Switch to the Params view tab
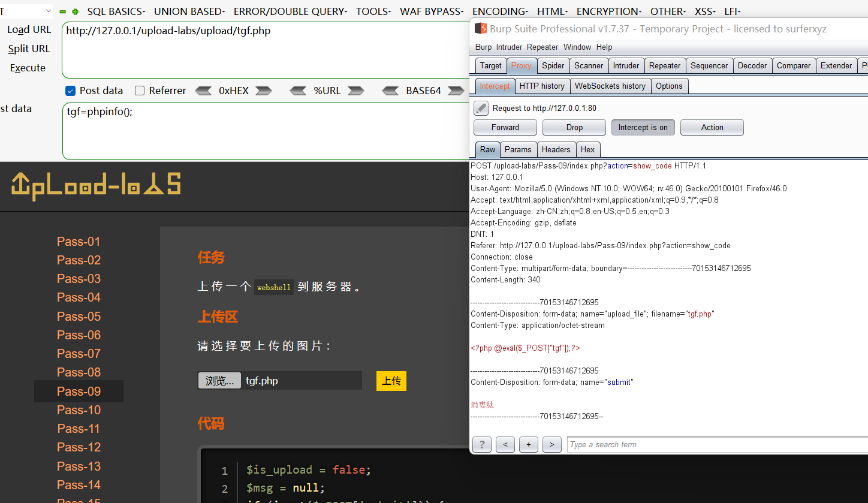The width and height of the screenshot is (868, 503). [x=518, y=150]
